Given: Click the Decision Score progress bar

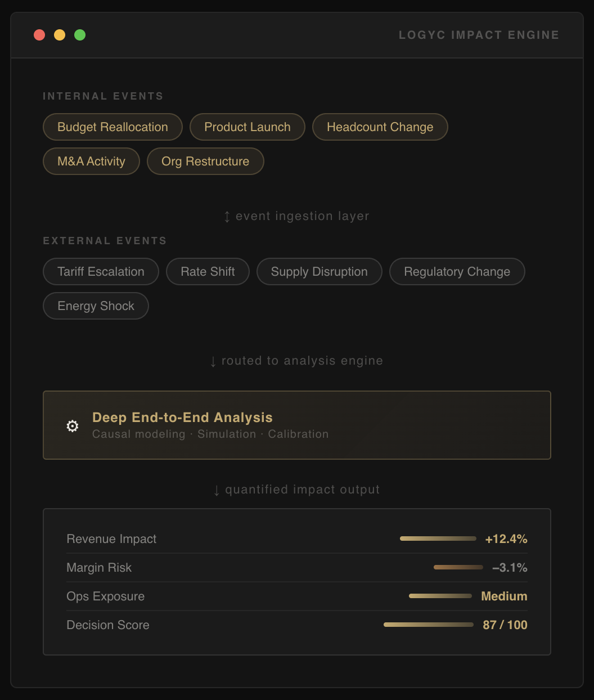Looking at the screenshot, I should click(428, 625).
